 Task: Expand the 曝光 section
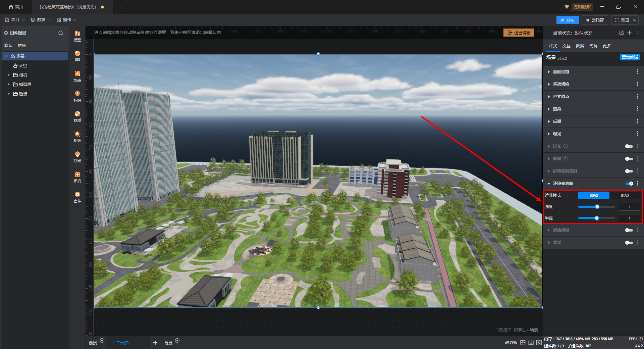tap(549, 134)
